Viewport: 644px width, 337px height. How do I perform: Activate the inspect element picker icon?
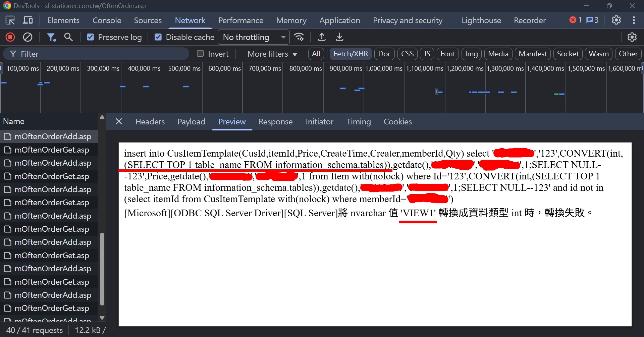point(10,20)
